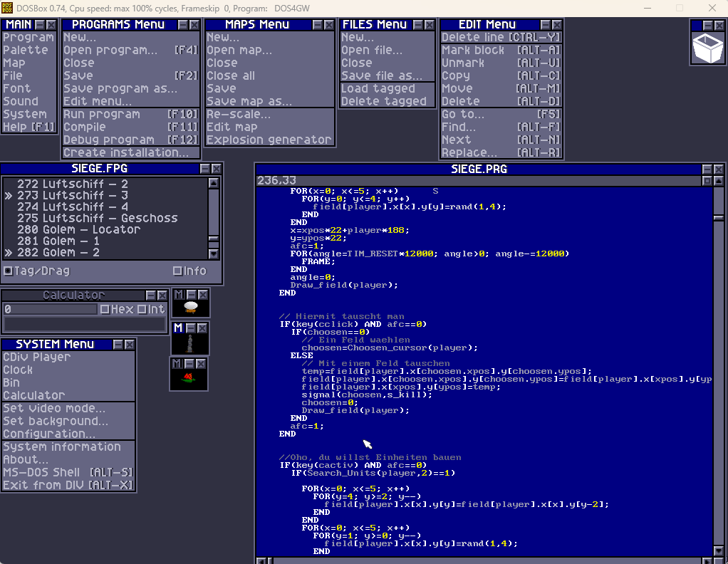The height and width of the screenshot is (564, 728).
Task: Click Open program... [F4]
Action: tap(131, 50)
